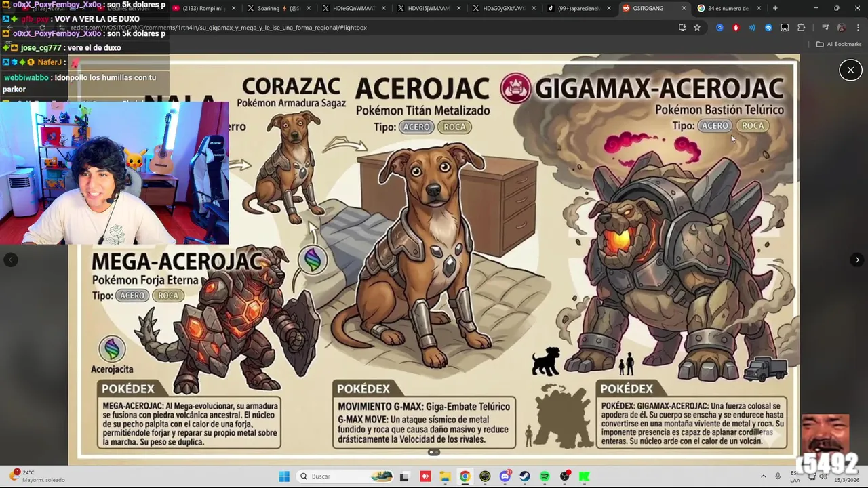Open Google Chrome from the taskbar
The image size is (868, 488).
point(465,476)
